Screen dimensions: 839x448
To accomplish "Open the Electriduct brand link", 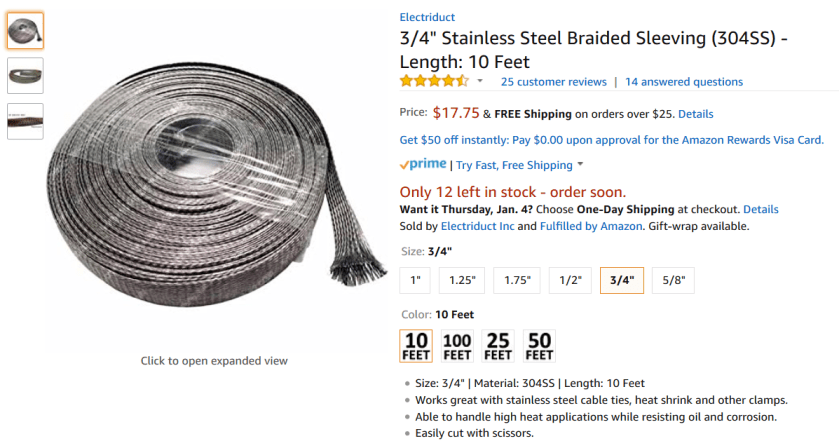I will tap(427, 17).
